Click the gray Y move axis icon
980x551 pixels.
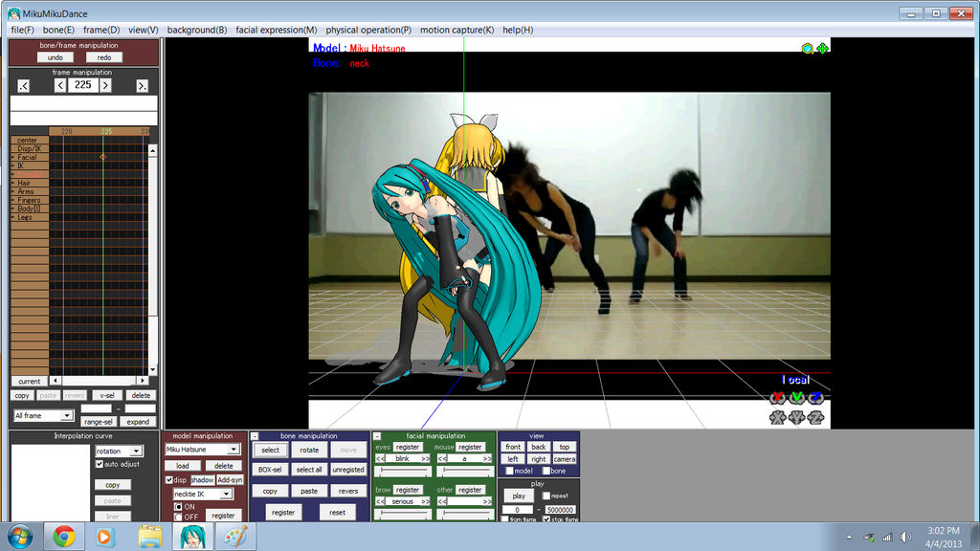(796, 417)
